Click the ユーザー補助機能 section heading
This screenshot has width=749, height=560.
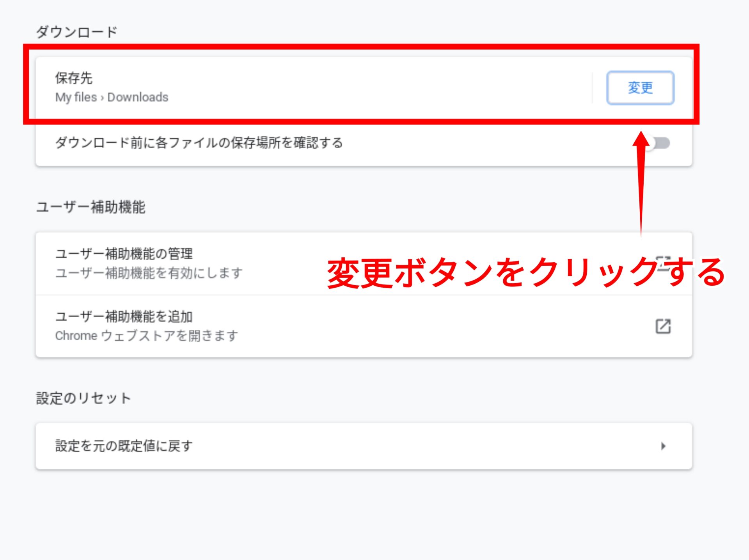(x=91, y=207)
